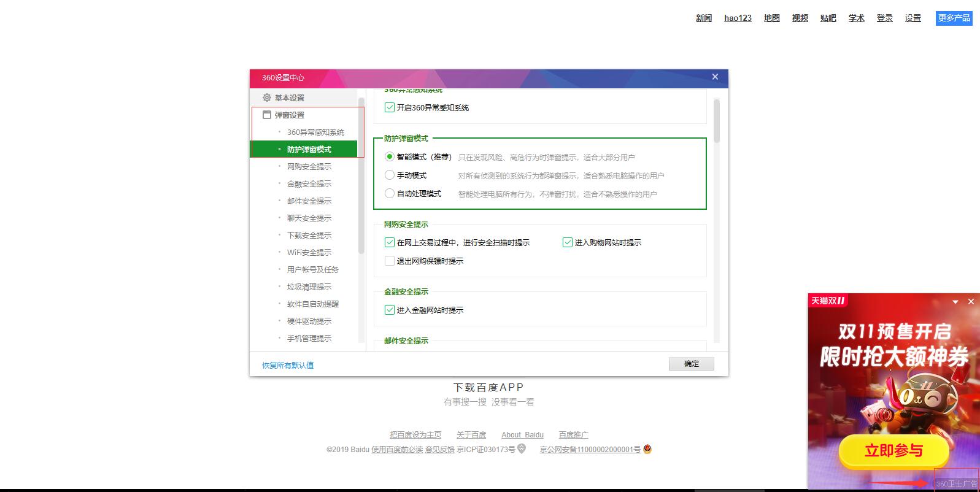Close the 天猫双11 ad popup
Image resolution: width=980 pixels, height=492 pixels.
[x=971, y=301]
